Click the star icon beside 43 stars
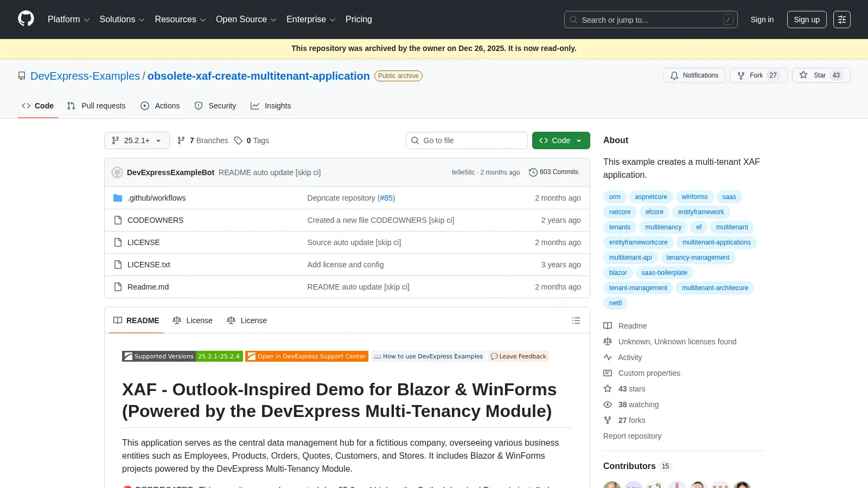Image resolution: width=868 pixels, height=488 pixels. [x=608, y=389]
